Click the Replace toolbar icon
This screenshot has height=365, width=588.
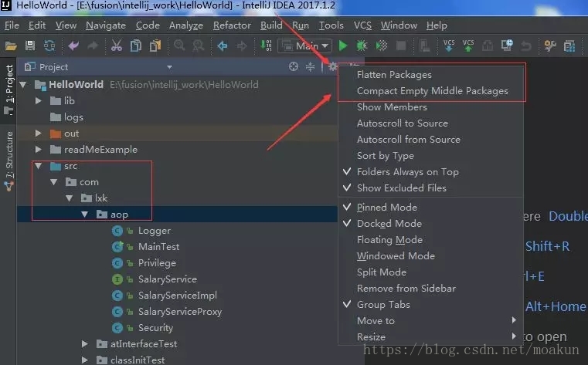pos(198,46)
